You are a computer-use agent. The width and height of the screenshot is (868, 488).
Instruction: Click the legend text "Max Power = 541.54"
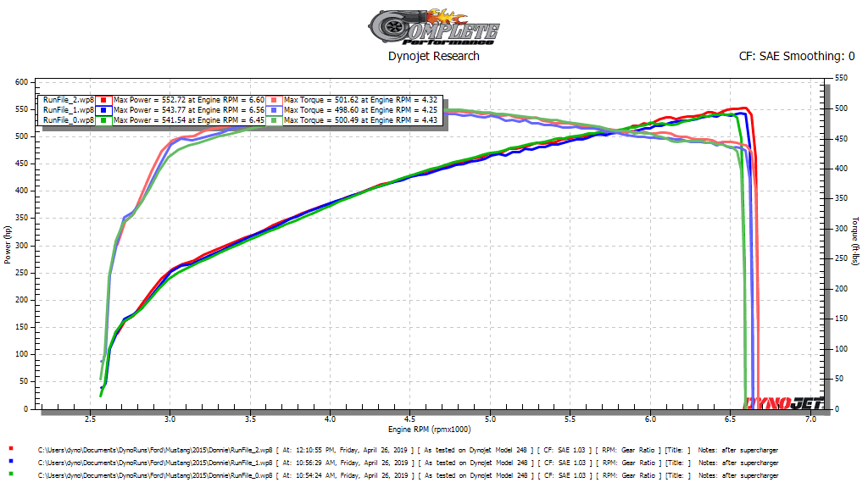coord(149,120)
